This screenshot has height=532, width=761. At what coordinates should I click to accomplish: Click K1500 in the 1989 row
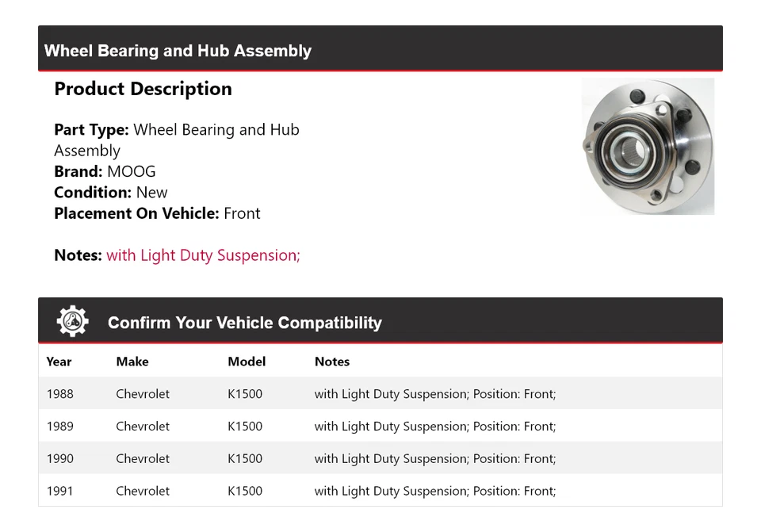coord(245,427)
